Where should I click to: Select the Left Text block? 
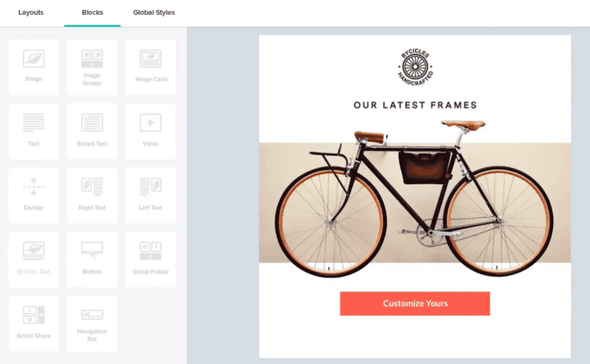[150, 195]
